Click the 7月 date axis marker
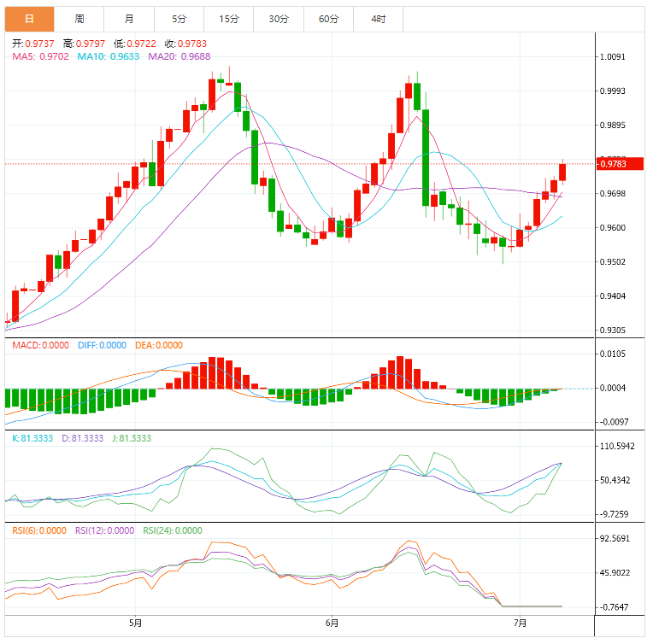 [x=521, y=624]
